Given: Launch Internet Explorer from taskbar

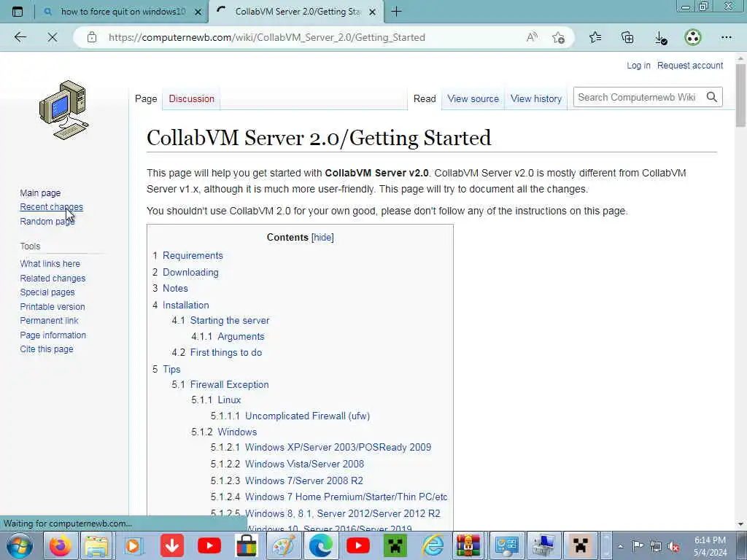Looking at the screenshot, I should coord(433,545).
